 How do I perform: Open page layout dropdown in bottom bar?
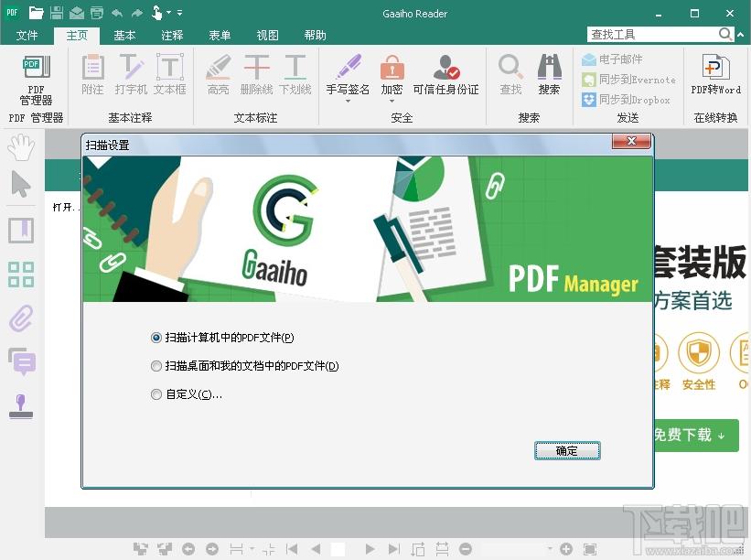[252, 549]
